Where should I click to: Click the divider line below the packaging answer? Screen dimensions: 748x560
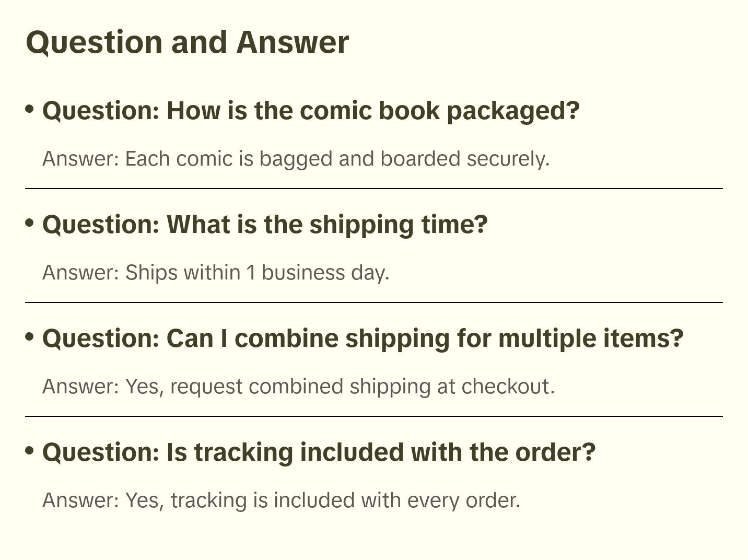[x=373, y=189]
